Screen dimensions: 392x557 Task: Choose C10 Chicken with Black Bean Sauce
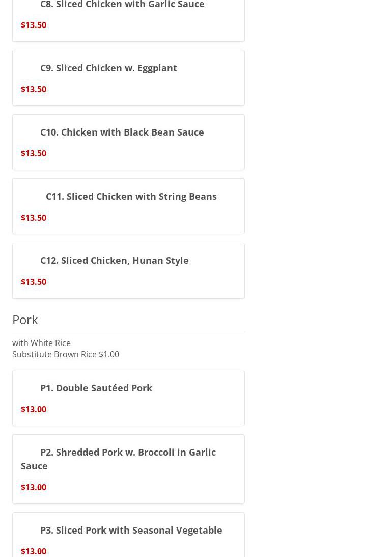coord(122,132)
